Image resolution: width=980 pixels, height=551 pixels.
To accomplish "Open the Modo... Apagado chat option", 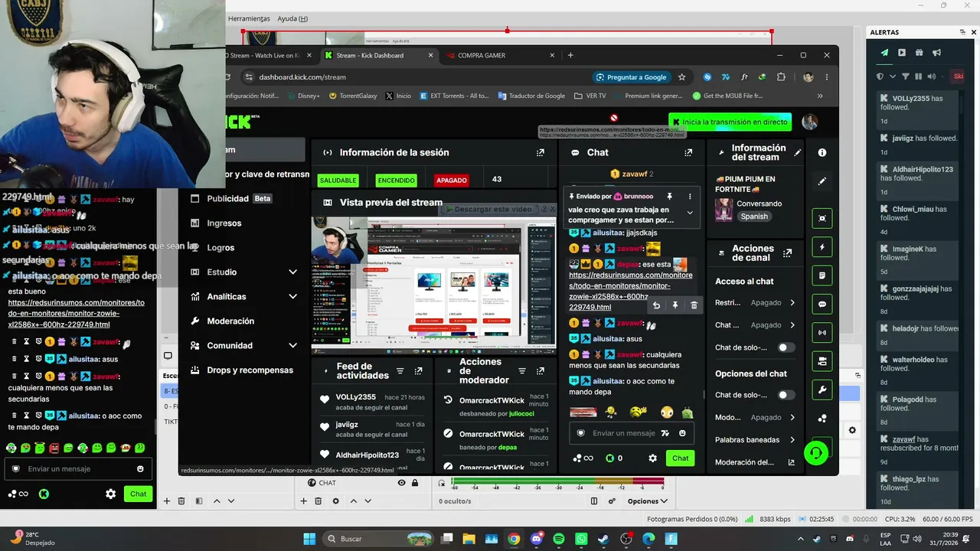I will click(755, 418).
